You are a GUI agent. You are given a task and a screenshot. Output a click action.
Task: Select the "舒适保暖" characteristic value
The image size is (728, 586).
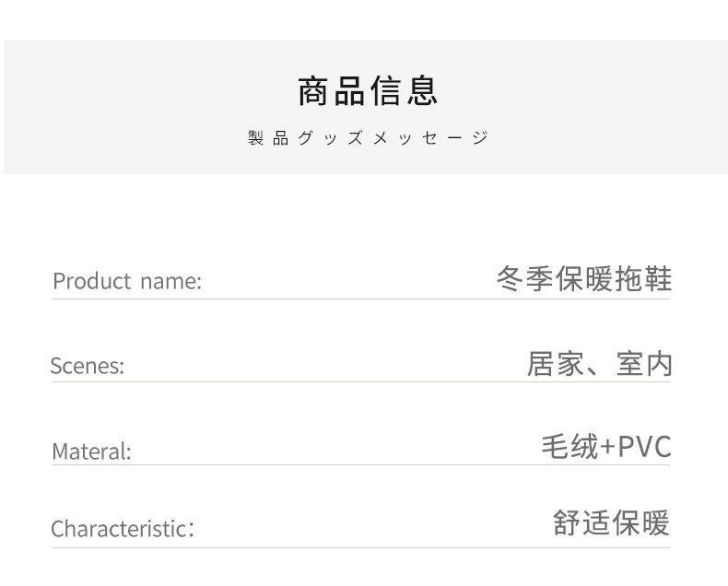pos(611,523)
